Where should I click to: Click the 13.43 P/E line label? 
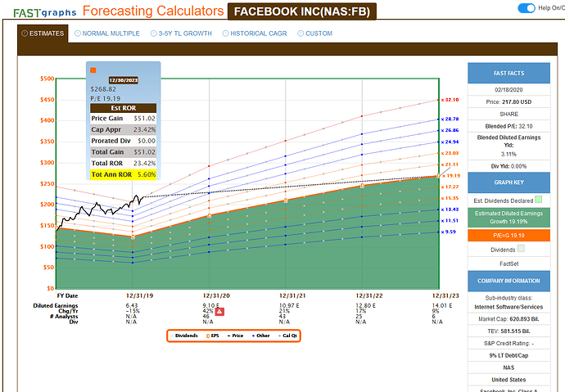tap(450, 210)
